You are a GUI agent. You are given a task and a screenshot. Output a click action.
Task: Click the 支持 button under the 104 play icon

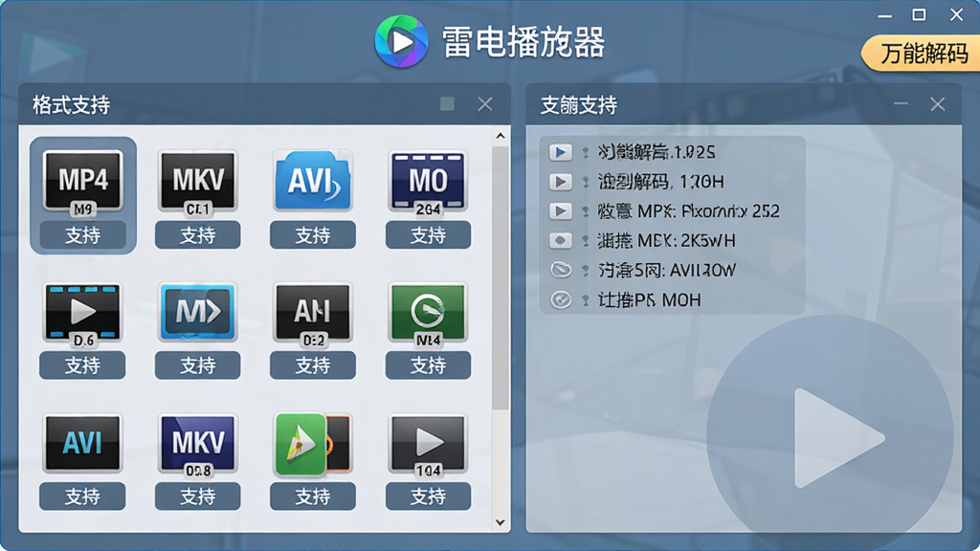tap(428, 496)
